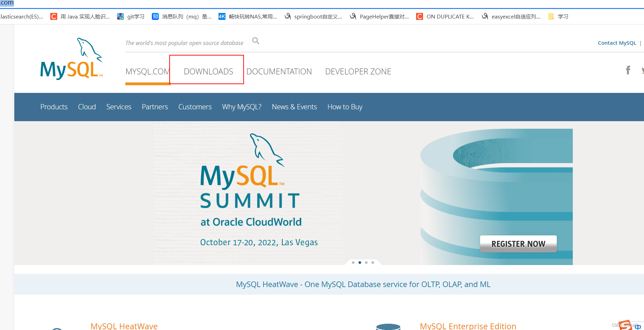644x330 pixels.
Task: Select the first carousel dot
Action: 353,263
